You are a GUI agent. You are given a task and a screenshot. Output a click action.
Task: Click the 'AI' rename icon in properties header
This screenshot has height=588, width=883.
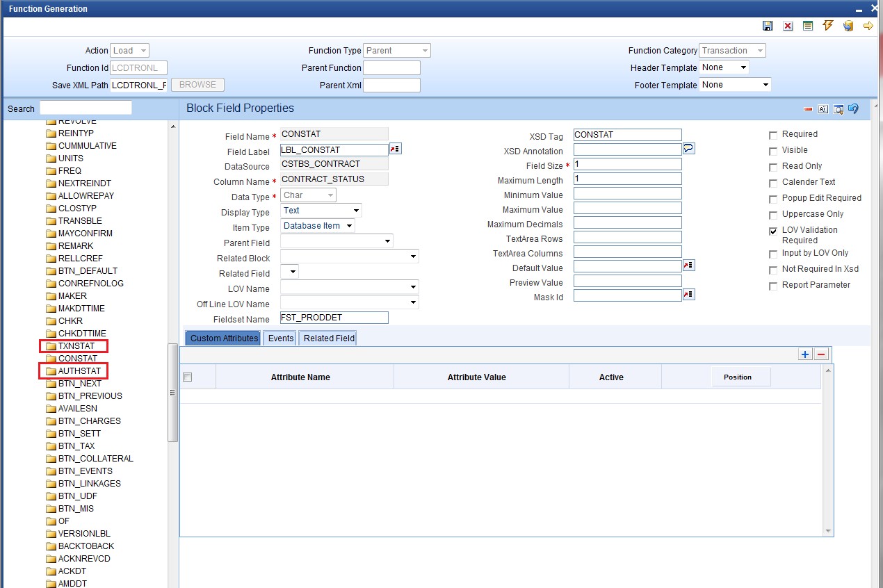point(823,109)
